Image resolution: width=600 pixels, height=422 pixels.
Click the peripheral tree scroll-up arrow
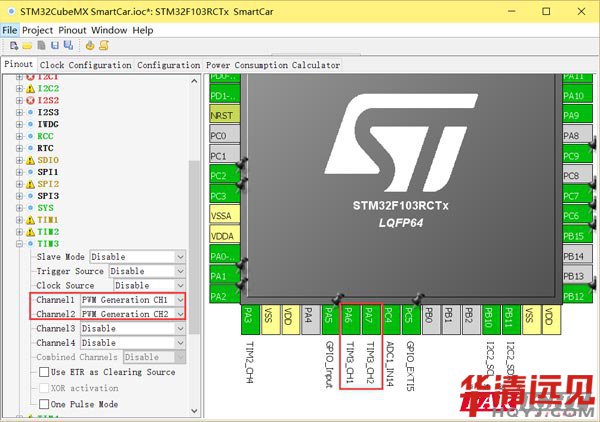[194, 81]
